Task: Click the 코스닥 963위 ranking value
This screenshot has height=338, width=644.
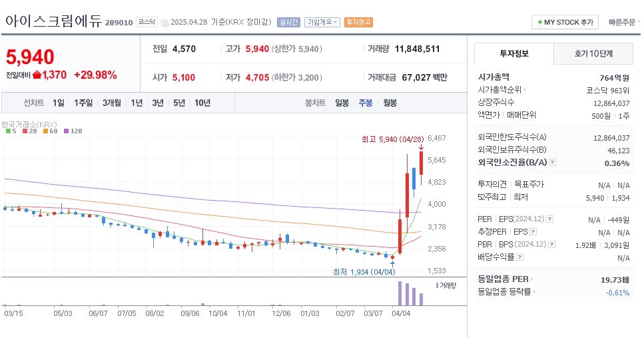Action: pyautogui.click(x=608, y=91)
